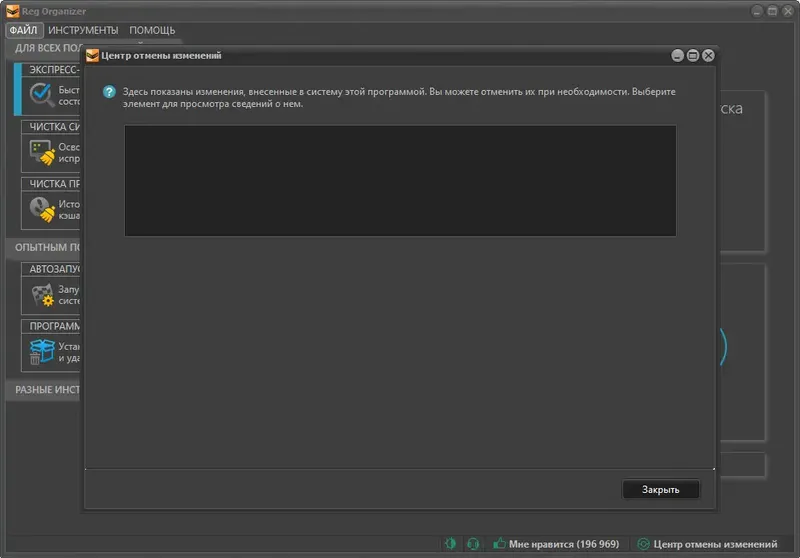
Task: Click the empty changes list area
Action: (x=401, y=181)
